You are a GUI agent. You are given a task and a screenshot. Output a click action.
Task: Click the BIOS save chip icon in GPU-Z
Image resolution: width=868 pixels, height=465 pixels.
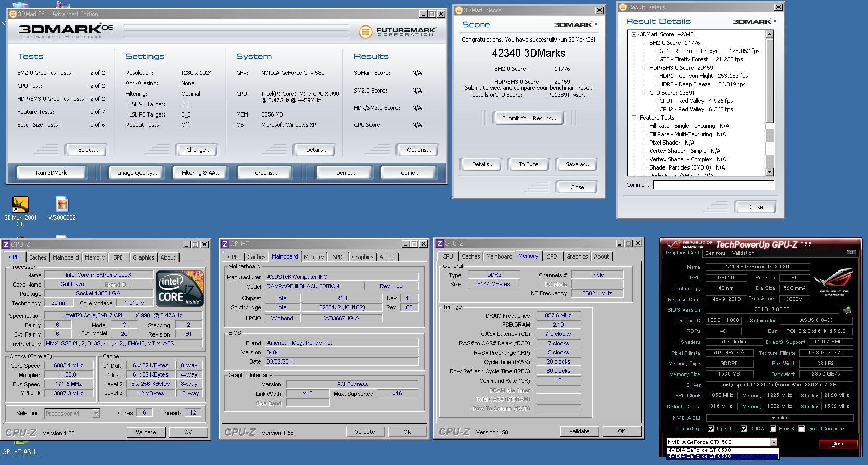pos(847,310)
